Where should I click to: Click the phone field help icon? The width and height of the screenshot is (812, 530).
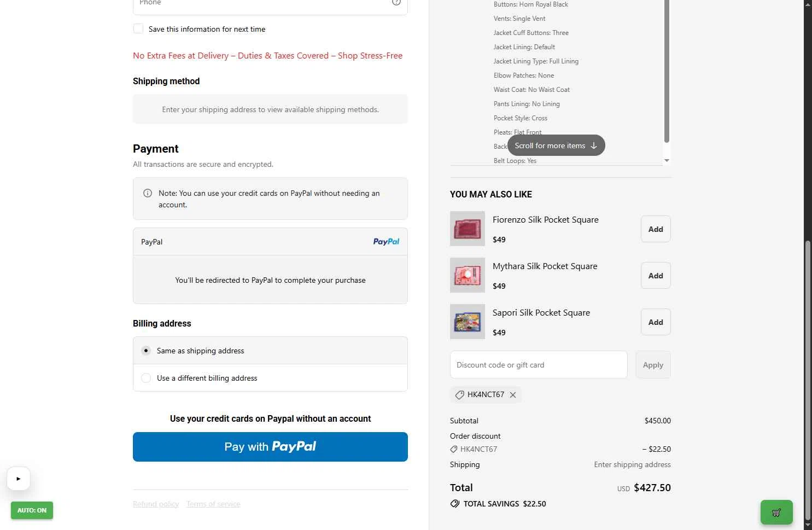396,2
